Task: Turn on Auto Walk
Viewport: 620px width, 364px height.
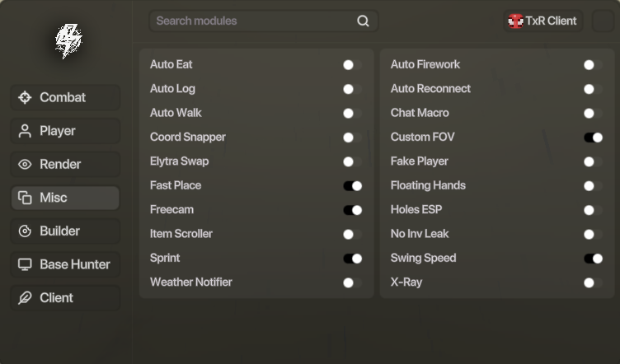Action: pyautogui.click(x=353, y=114)
